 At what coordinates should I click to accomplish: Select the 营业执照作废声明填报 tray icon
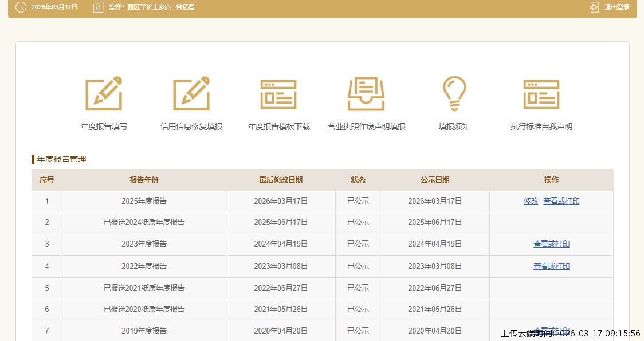point(366,93)
